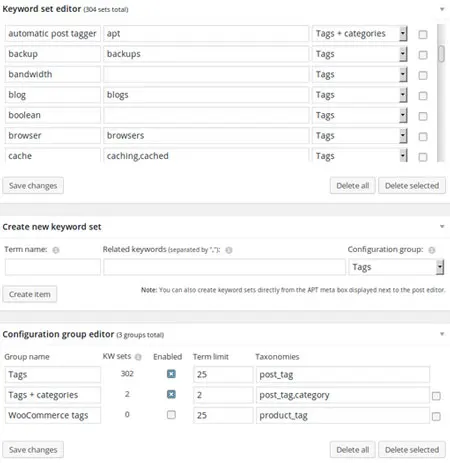The width and height of the screenshot is (450, 463).
Task: Collapse the Keyword set editor panel arrow
Action: [442, 9]
